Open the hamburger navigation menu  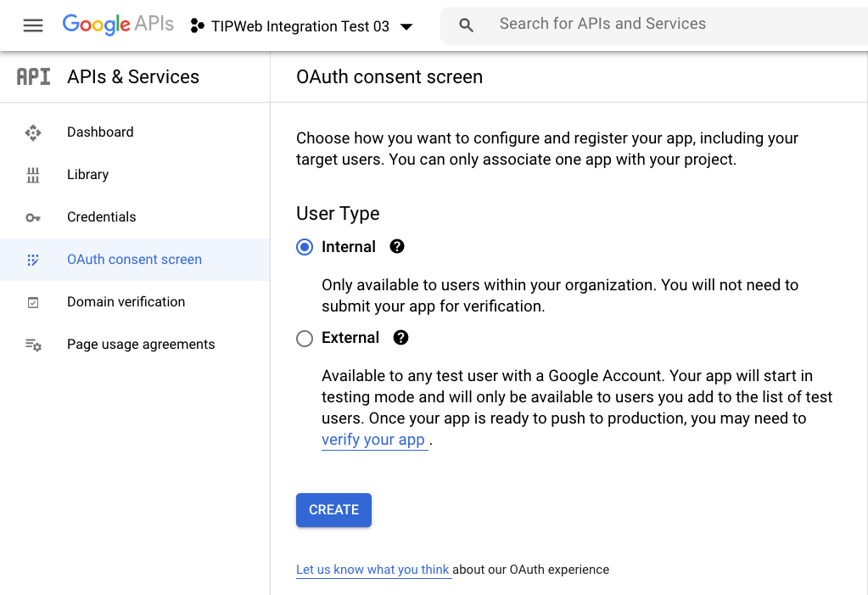(32, 25)
